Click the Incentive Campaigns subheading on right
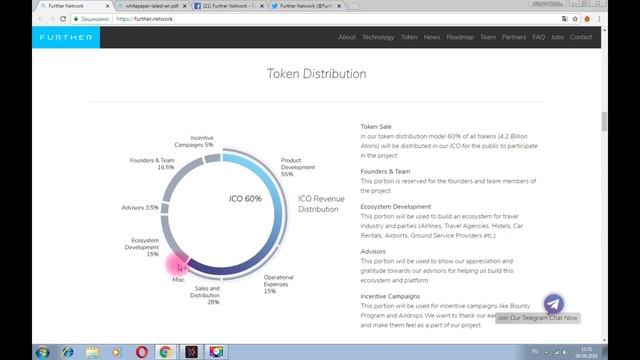Viewport: 640px width, 360px height. point(390,296)
